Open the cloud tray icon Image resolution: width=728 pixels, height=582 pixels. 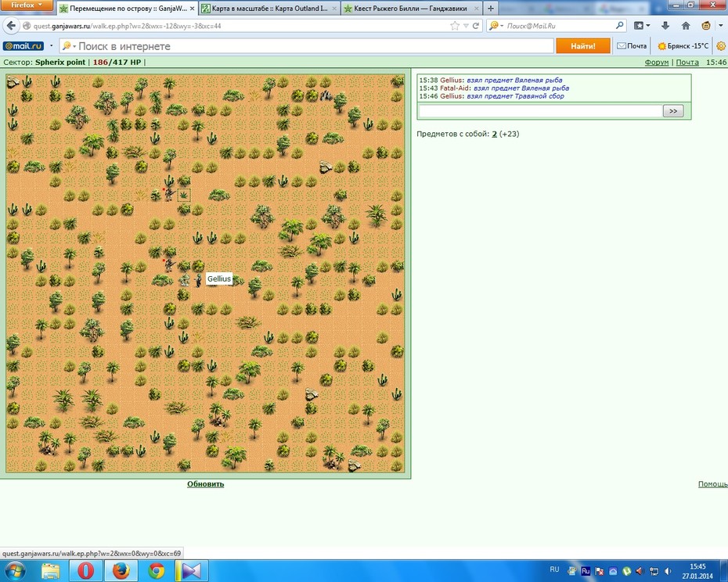pos(613,571)
